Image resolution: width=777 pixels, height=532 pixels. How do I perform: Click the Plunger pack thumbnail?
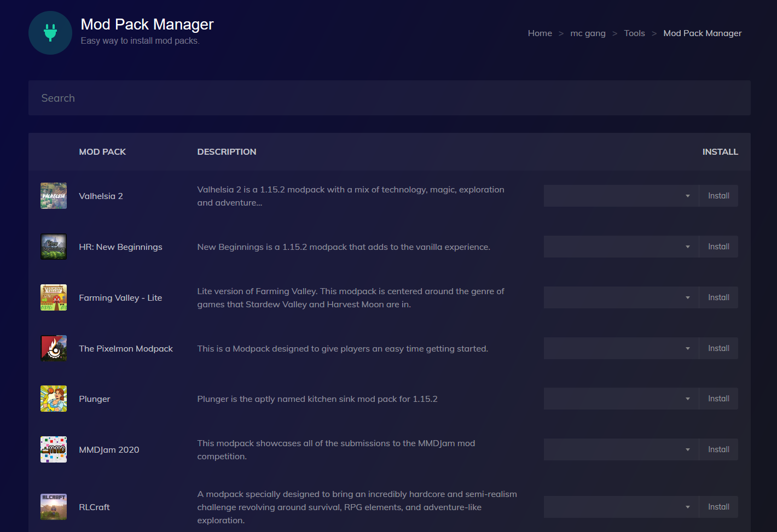(x=54, y=399)
